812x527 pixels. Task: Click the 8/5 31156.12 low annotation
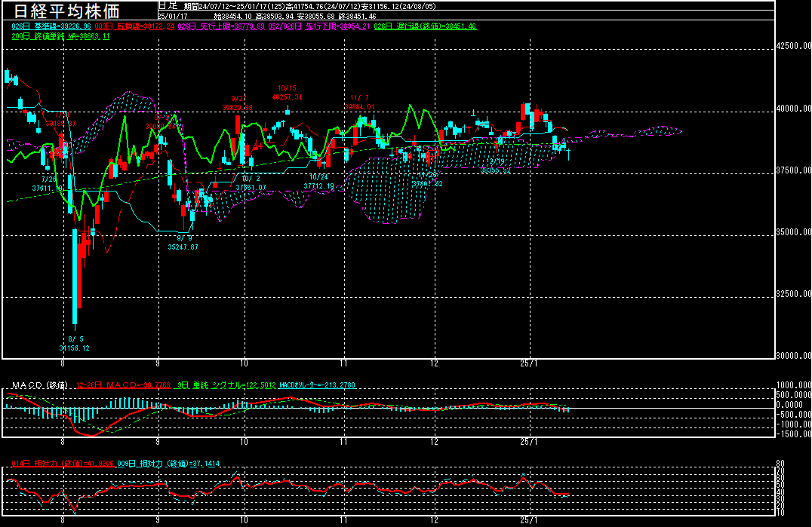(75, 343)
